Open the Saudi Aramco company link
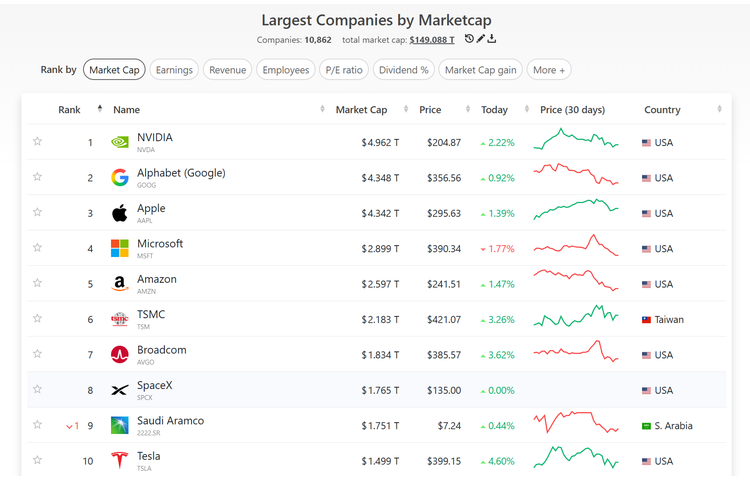The width and height of the screenshot is (750, 500). [170, 421]
